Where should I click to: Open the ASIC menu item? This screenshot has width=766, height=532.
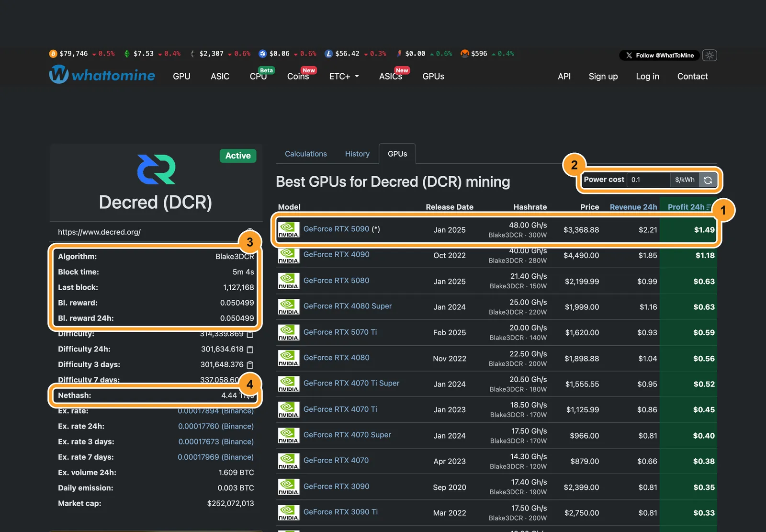coord(220,76)
